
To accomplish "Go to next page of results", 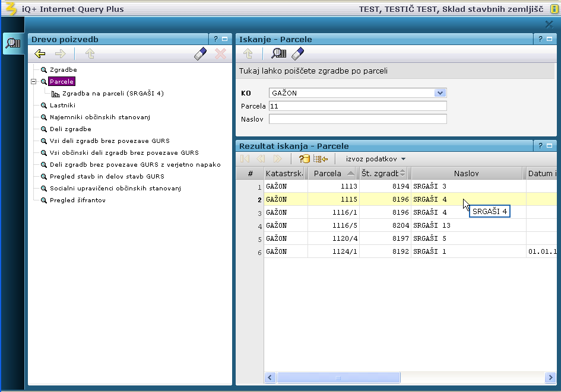I will [277, 159].
